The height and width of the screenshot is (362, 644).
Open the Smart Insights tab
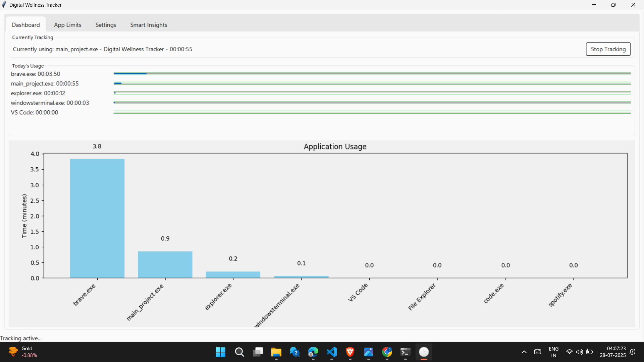coord(149,25)
